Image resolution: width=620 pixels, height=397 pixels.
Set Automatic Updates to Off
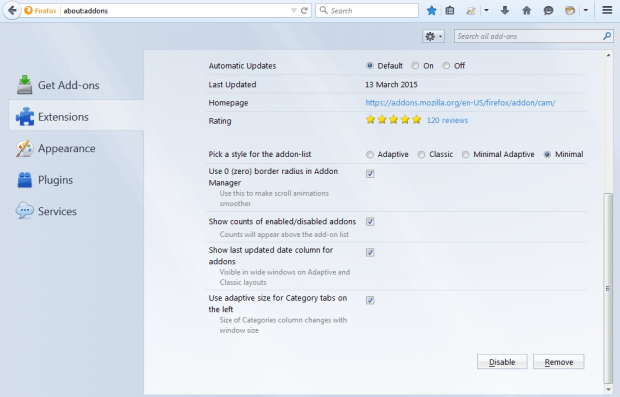446,66
